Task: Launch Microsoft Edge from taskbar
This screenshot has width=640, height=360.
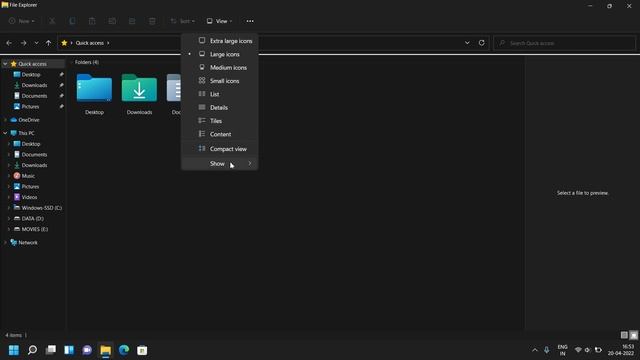Action: tap(124, 350)
